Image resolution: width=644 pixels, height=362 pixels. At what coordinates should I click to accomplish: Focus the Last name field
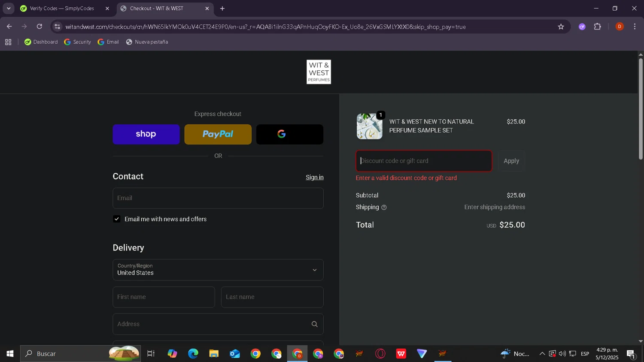(x=272, y=297)
